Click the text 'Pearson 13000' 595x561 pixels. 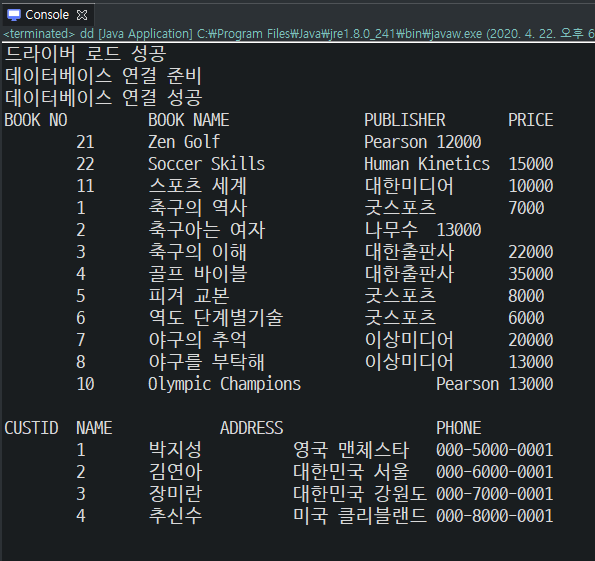click(x=494, y=384)
